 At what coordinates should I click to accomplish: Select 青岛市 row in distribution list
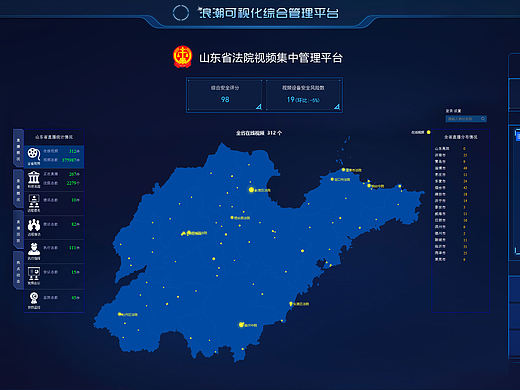(x=451, y=161)
